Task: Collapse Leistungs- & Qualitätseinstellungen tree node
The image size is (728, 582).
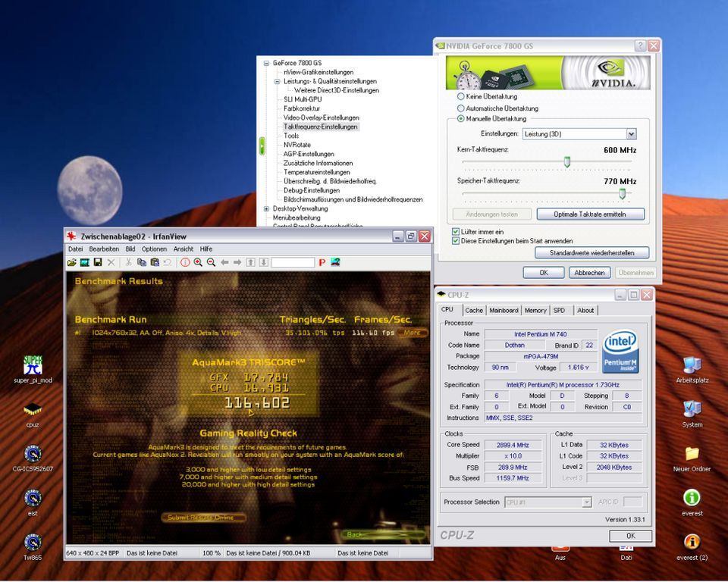Action: tap(278, 81)
